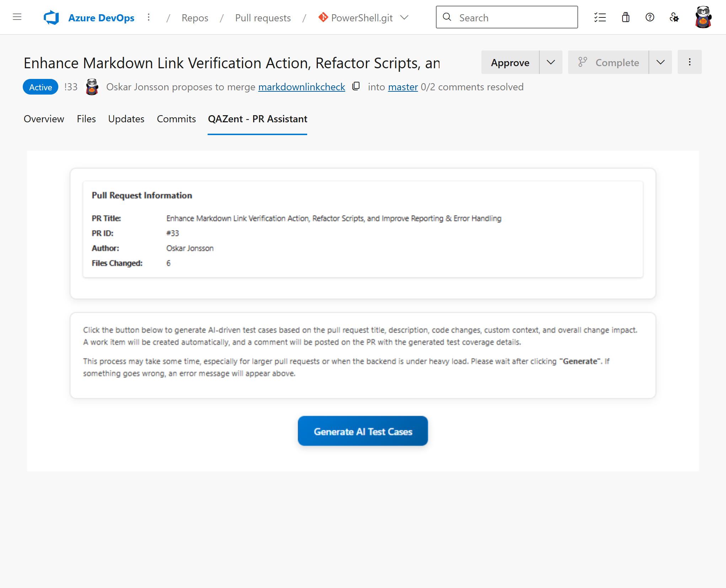Image resolution: width=726 pixels, height=588 pixels.
Task: Click the profile avatar in top right
Action: [703, 17]
